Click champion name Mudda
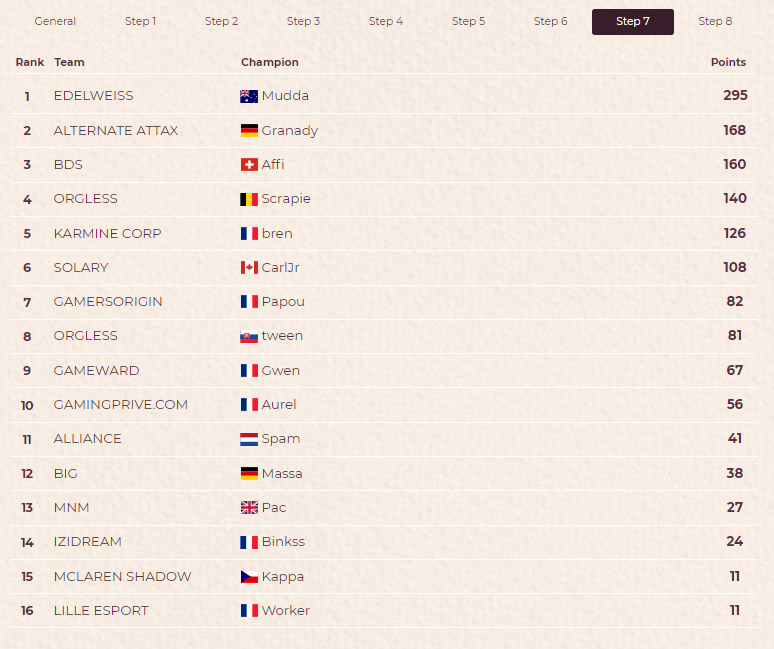774x649 pixels. pos(285,96)
